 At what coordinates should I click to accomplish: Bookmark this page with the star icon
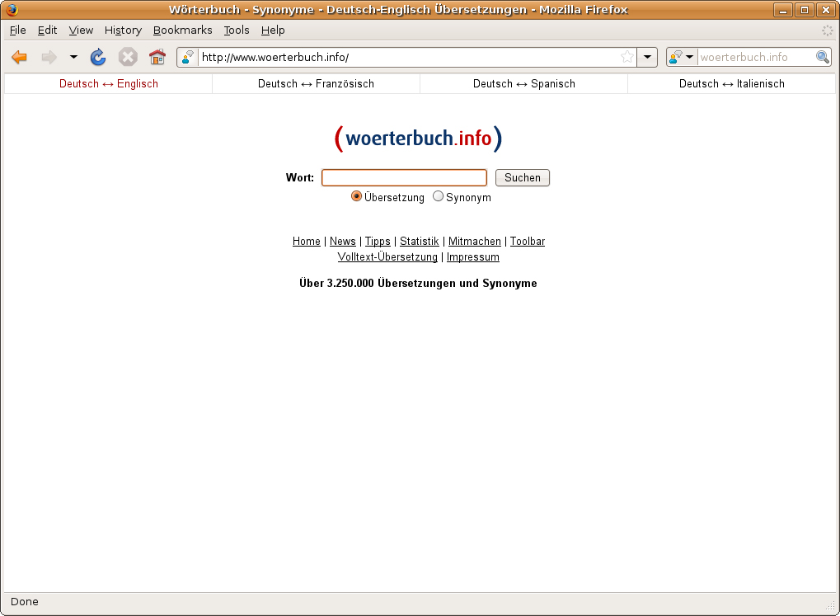point(626,57)
